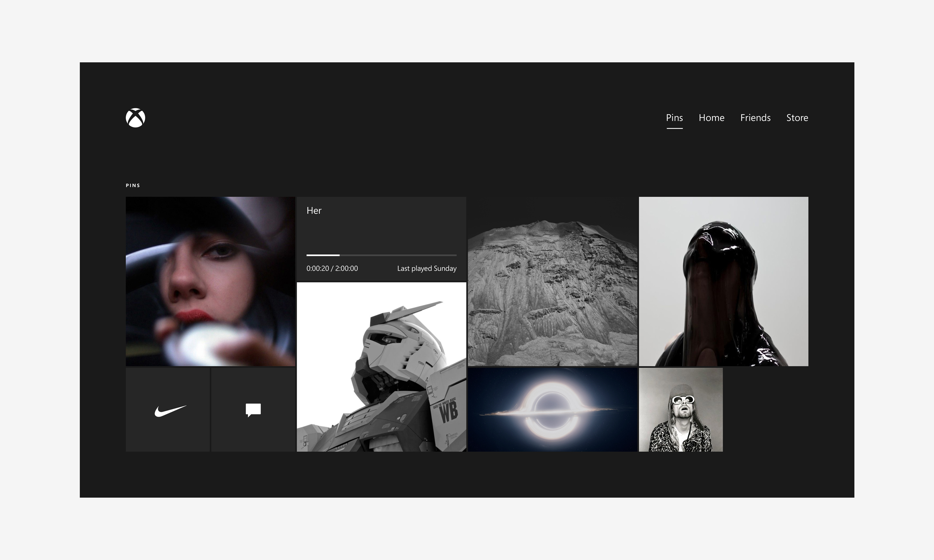This screenshot has height=560, width=934.
Task: Select the woman with red lips thumbnail
Action: coord(210,281)
